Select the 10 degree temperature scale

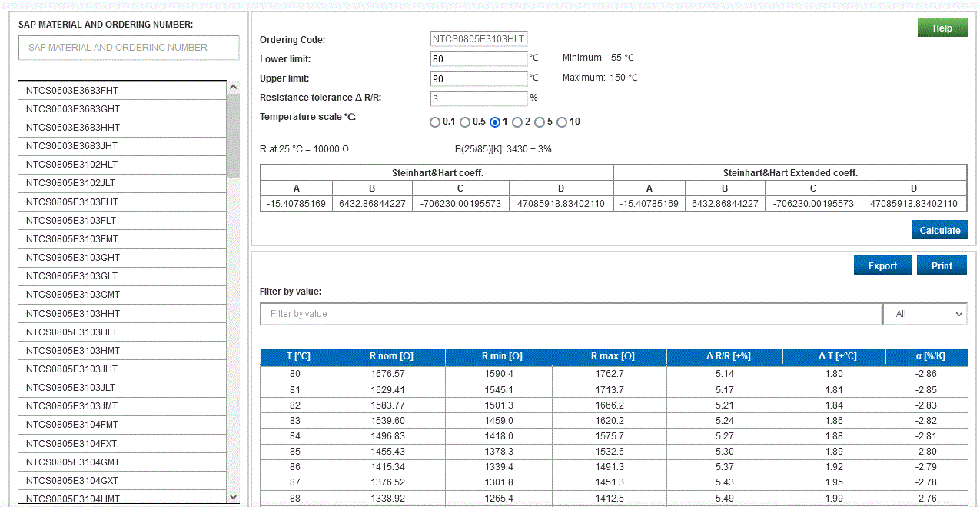pyautogui.click(x=562, y=122)
